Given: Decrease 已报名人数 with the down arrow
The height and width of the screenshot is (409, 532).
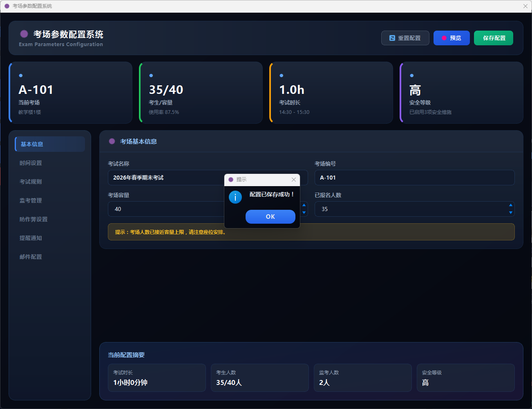Looking at the screenshot, I should tap(510, 213).
